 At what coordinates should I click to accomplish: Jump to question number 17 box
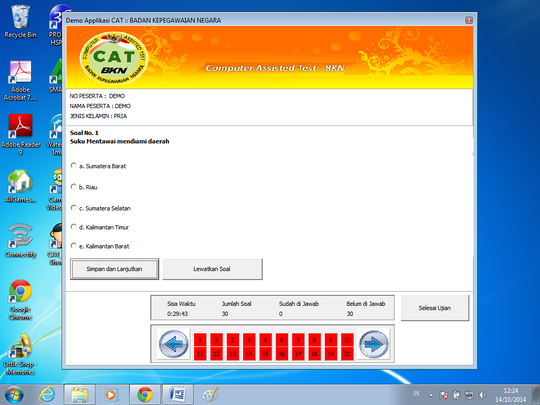298,354
